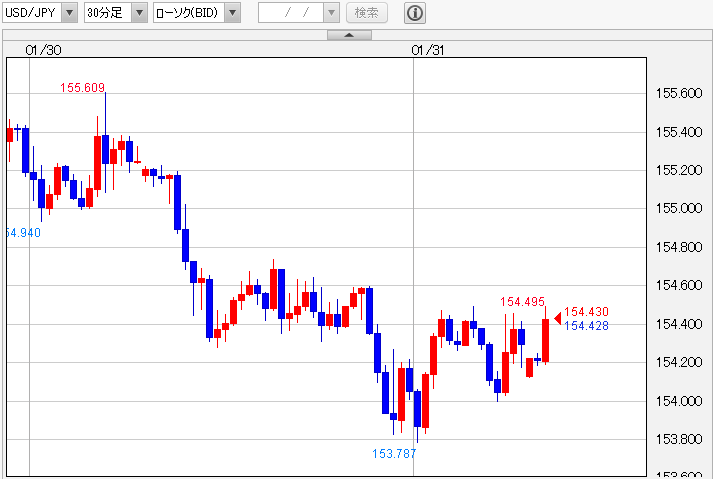Image resolution: width=713 pixels, height=479 pixels.
Task: Click the 155.200 axis value
Action: click(x=679, y=170)
